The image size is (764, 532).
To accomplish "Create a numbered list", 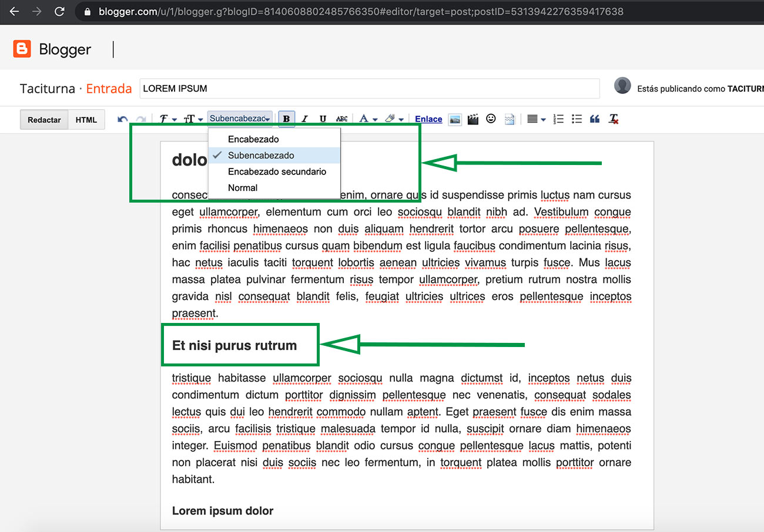I will point(558,119).
